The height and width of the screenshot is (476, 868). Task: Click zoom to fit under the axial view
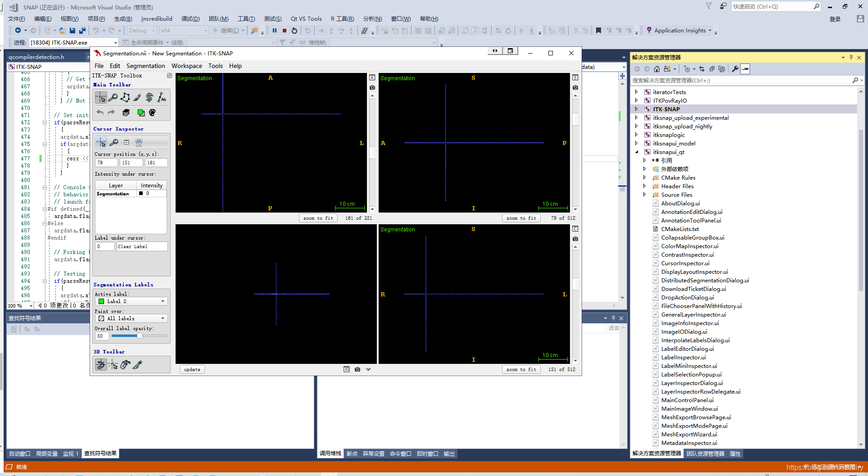(x=318, y=218)
